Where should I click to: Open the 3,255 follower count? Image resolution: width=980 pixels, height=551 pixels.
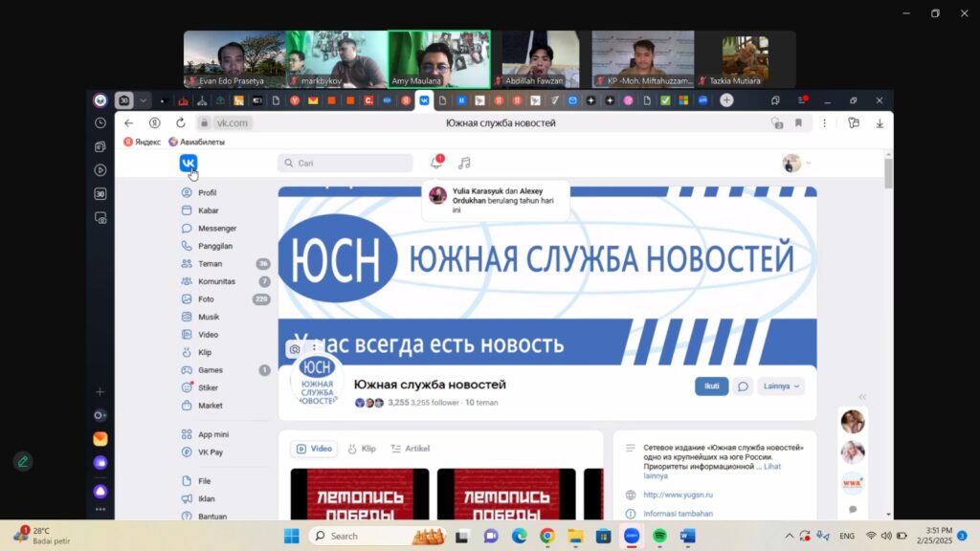point(423,403)
